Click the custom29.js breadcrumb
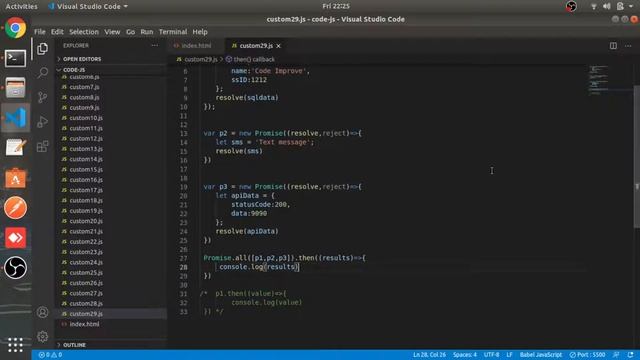640x360 pixels. click(x=197, y=60)
